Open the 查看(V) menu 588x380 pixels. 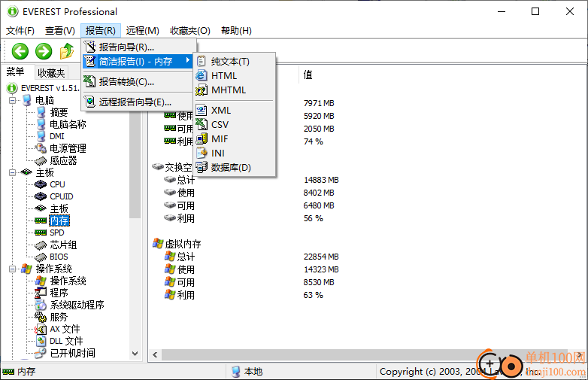pos(60,30)
